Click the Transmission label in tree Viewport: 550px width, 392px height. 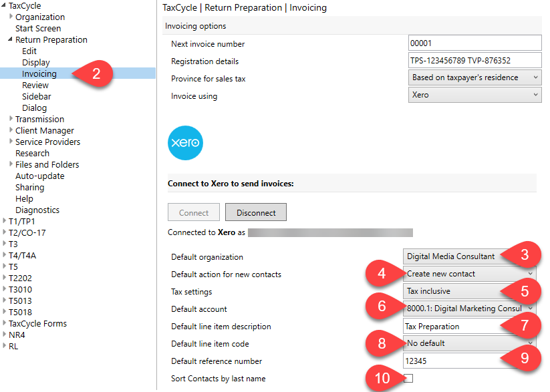coord(39,120)
